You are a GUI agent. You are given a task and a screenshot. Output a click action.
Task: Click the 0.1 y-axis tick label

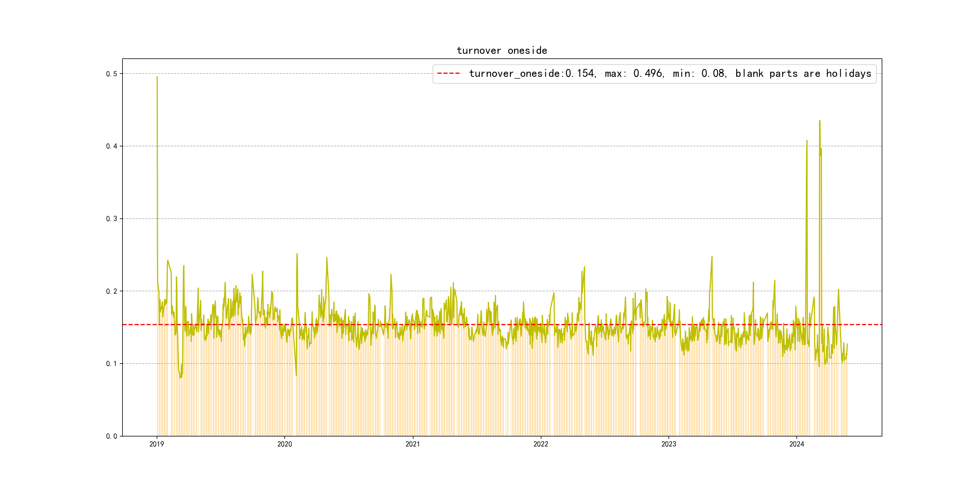112,364
